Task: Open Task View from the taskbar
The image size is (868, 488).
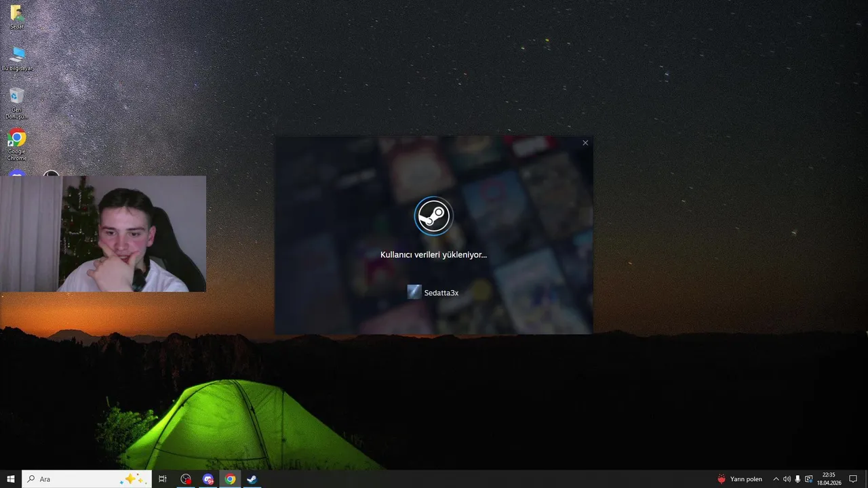Action: [x=163, y=479]
